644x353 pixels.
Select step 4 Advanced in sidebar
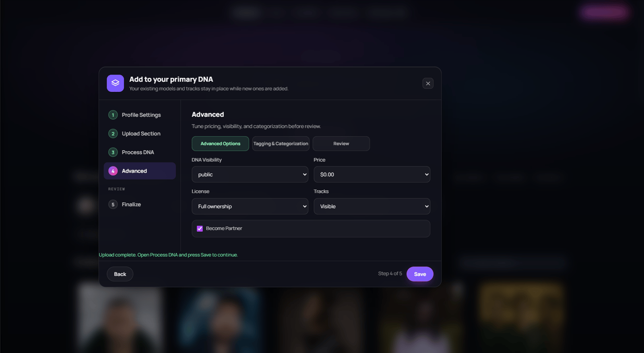(x=140, y=171)
